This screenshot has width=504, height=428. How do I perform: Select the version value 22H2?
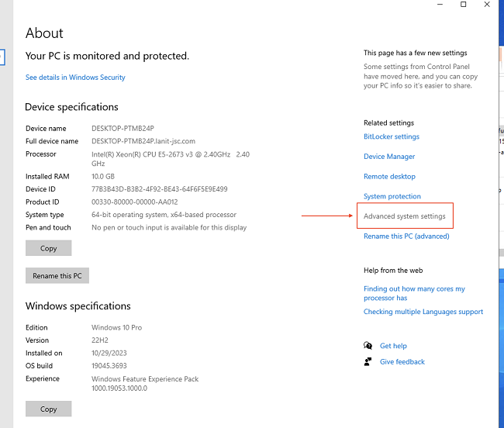[x=100, y=340]
